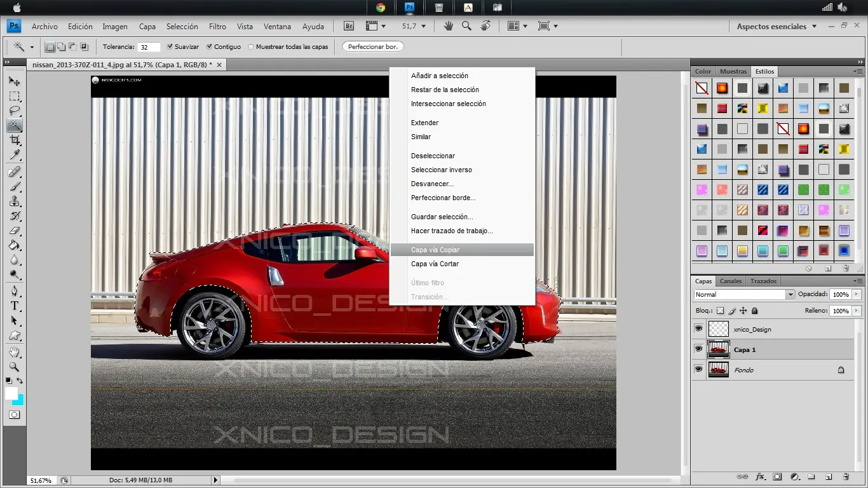
Task: Open the Aspectos esenciales workspace dropdown
Action: coord(776,27)
